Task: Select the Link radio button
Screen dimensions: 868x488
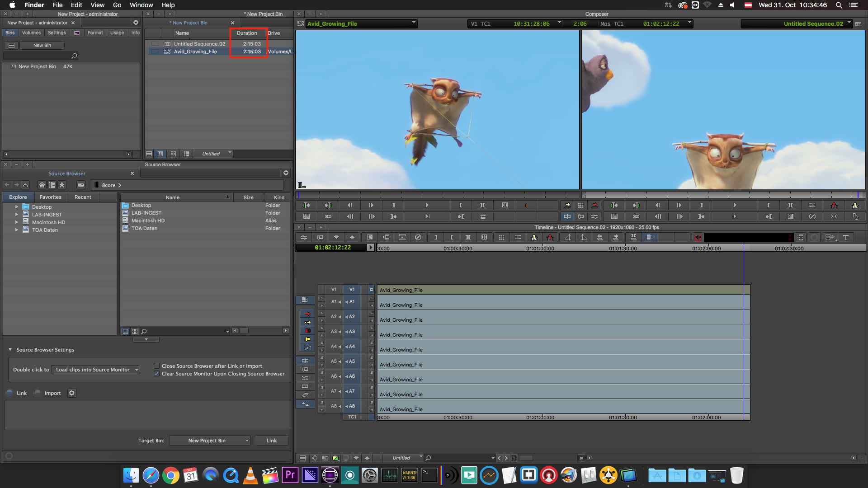Action: pyautogui.click(x=10, y=393)
